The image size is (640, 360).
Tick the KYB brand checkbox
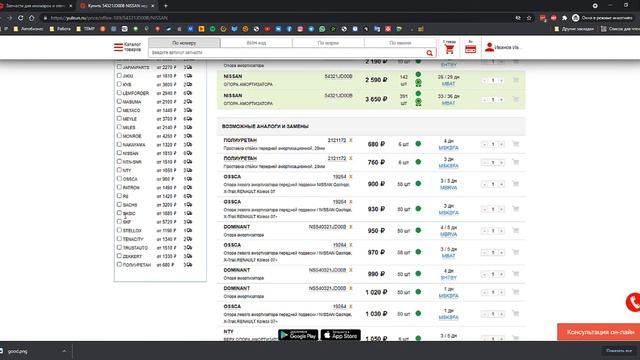(119, 84)
